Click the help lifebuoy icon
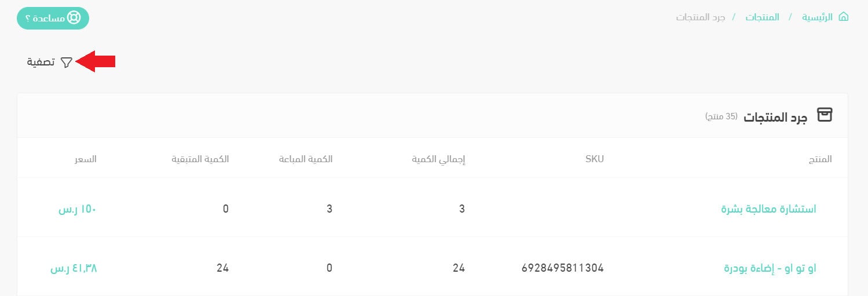The image size is (868, 296). pos(74,18)
